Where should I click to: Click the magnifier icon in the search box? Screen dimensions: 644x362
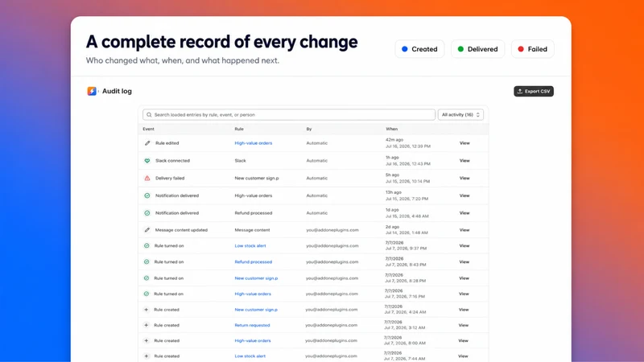point(149,115)
